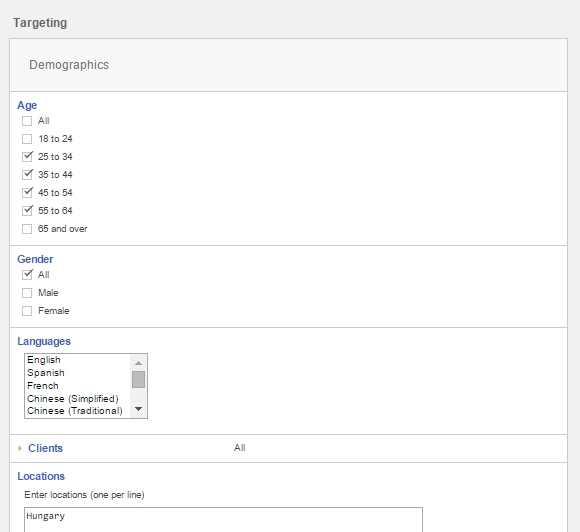Toggle the 55 to 64 age checkbox
This screenshot has width=580, height=532.
(x=27, y=211)
